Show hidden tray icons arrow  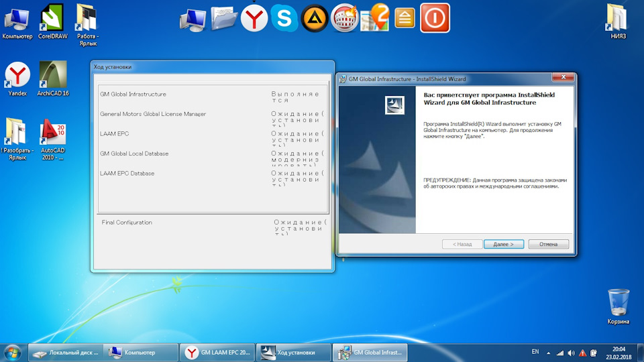point(548,353)
